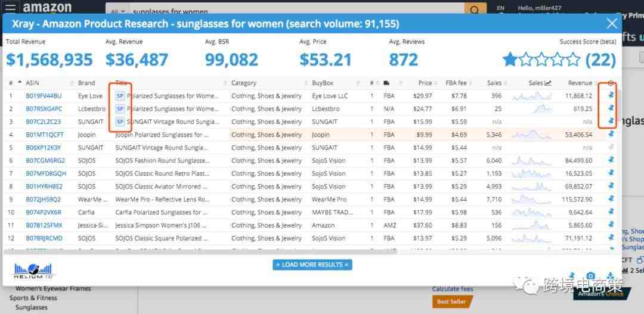The image size is (644, 314).
Task: Sort by Price column
Action: 425,83
